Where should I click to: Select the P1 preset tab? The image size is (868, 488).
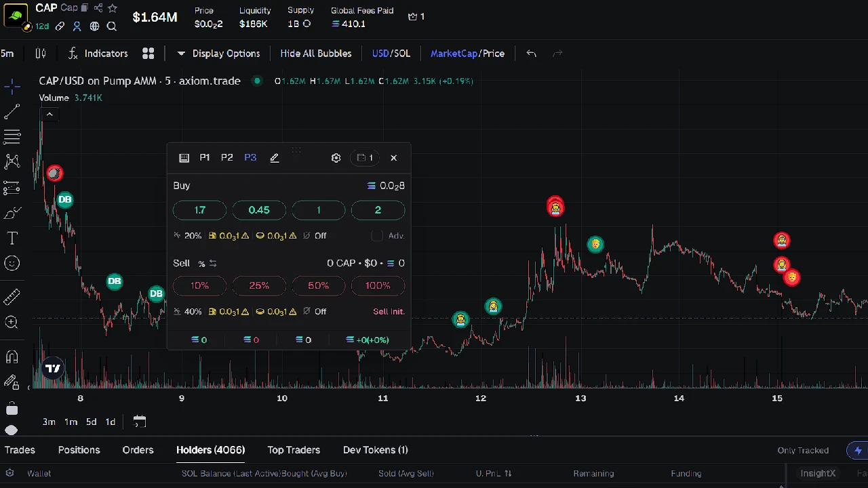(204, 158)
